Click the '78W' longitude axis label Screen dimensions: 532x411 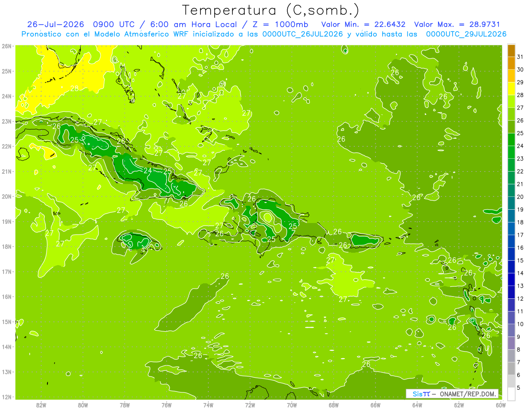coord(125,405)
